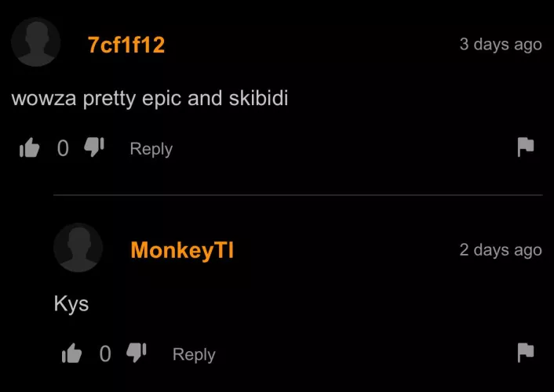Open the 7cf1f12 profile avatar
Image resolution: width=554 pixels, height=392 pixels.
[x=35, y=42]
